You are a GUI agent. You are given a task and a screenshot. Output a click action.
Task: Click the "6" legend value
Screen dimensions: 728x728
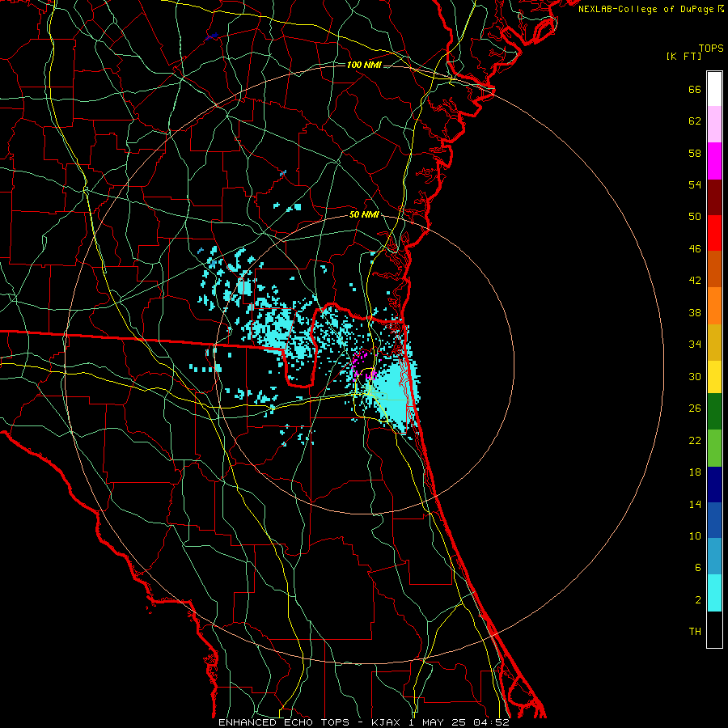point(698,568)
